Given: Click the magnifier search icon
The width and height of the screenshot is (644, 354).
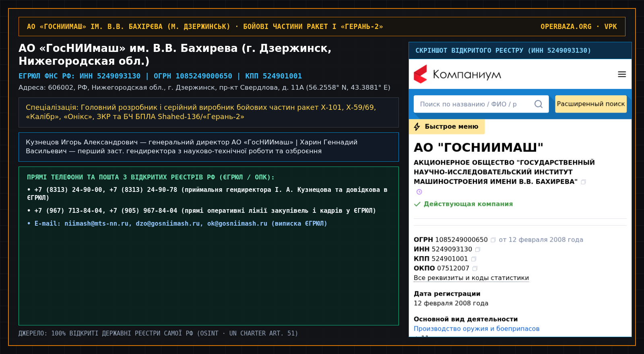Looking at the screenshot, I should [538, 104].
